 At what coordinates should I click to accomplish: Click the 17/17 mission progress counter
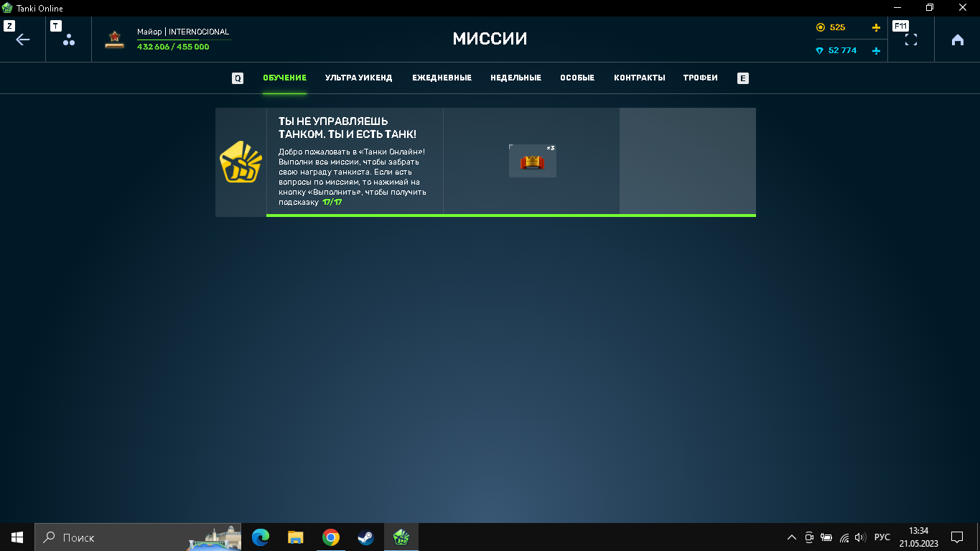pos(332,203)
